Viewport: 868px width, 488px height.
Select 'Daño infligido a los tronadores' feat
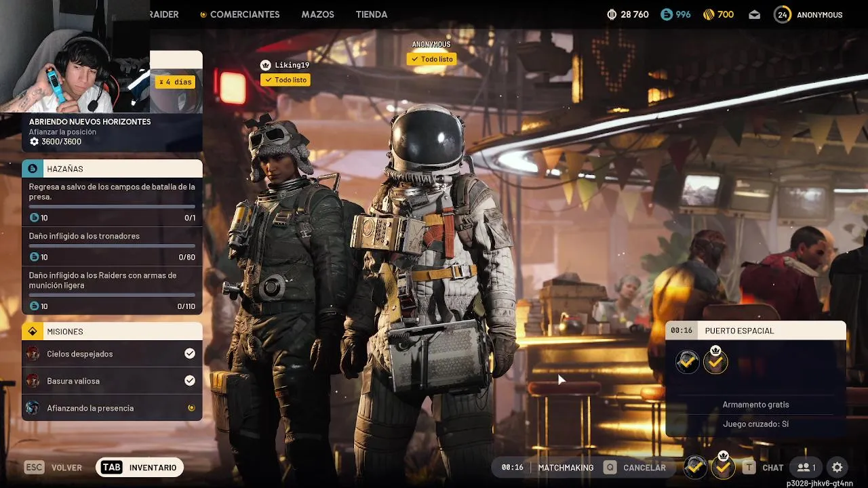(x=112, y=247)
